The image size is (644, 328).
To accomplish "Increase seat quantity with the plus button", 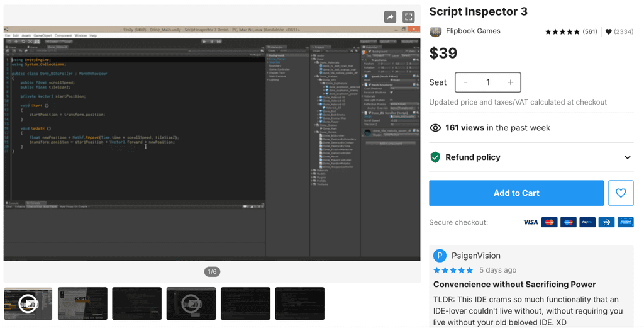I will pyautogui.click(x=511, y=82).
